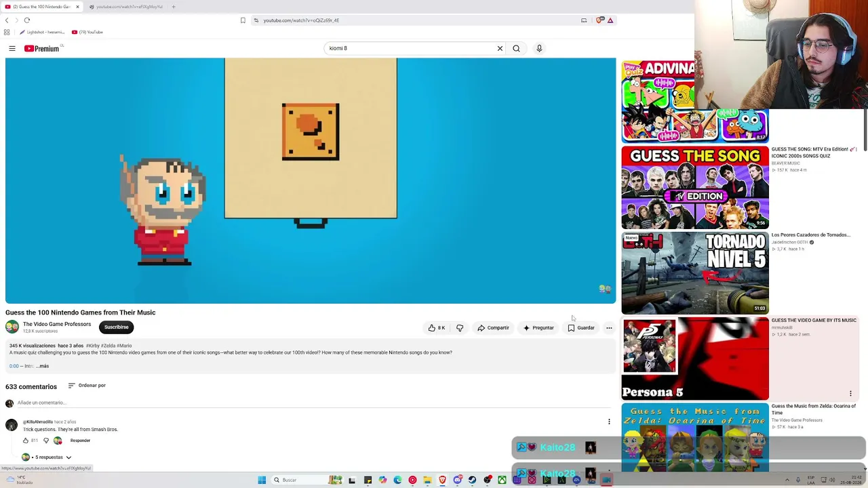Open 'GUESS THE SONG' MTV Era thumbnail
This screenshot has width=868, height=488.
pos(695,187)
